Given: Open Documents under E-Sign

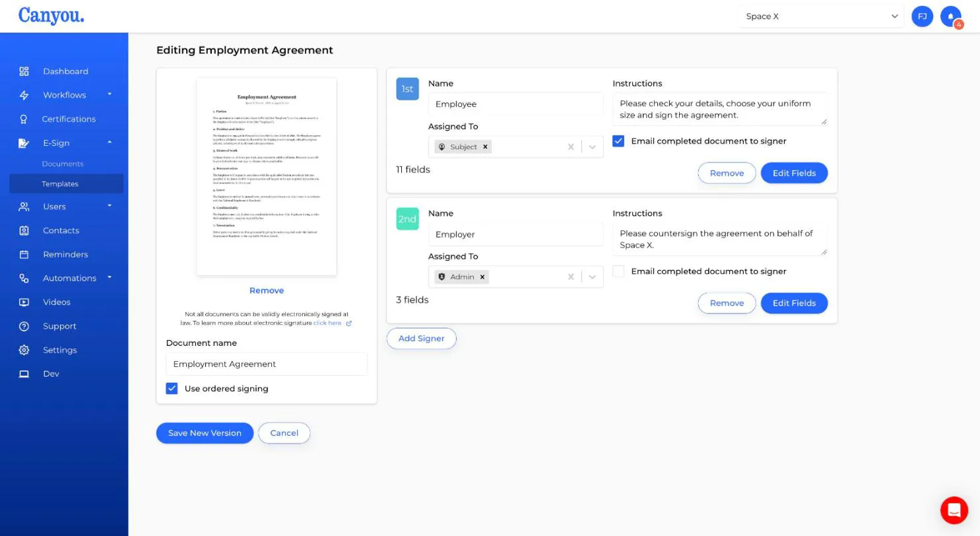Looking at the screenshot, I should [63, 164].
